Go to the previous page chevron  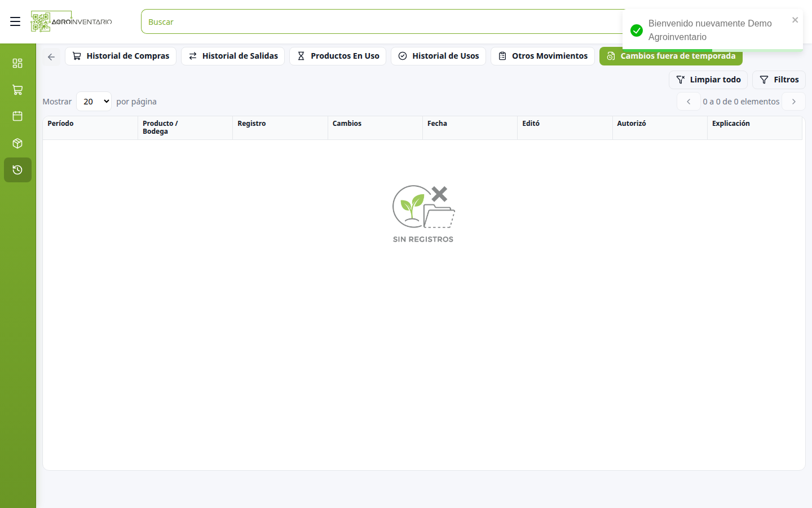[x=689, y=102]
